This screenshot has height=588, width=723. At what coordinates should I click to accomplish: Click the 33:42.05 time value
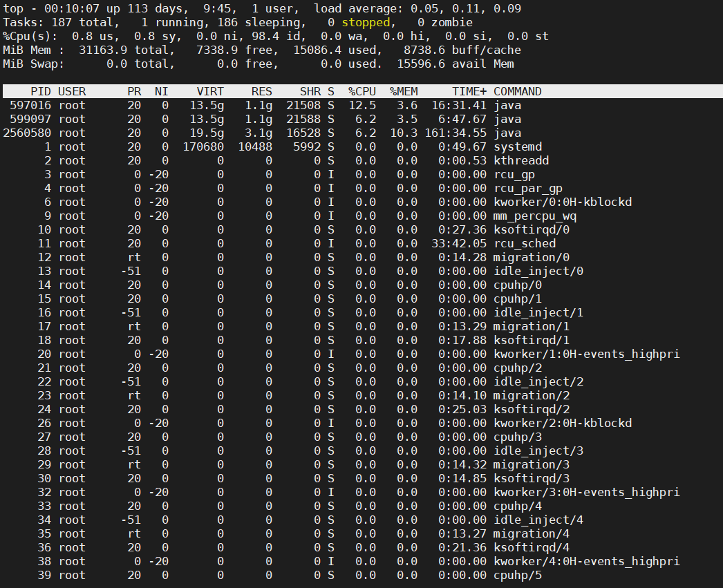click(459, 244)
